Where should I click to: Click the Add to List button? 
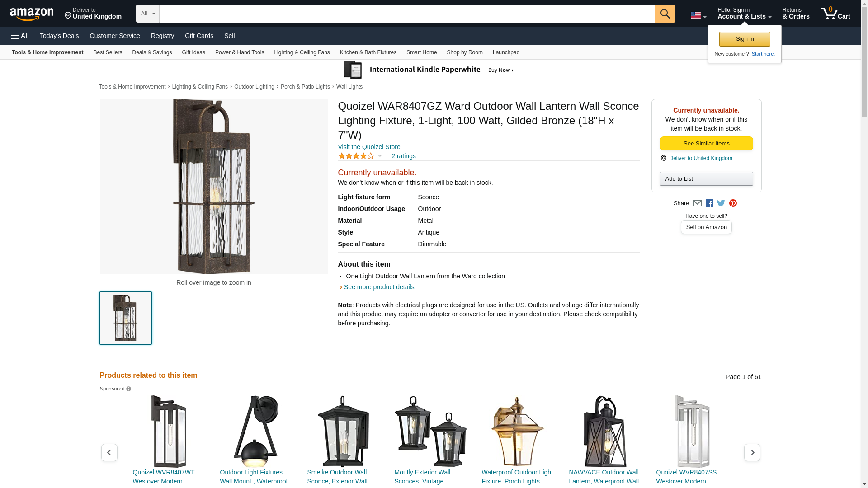[706, 179]
